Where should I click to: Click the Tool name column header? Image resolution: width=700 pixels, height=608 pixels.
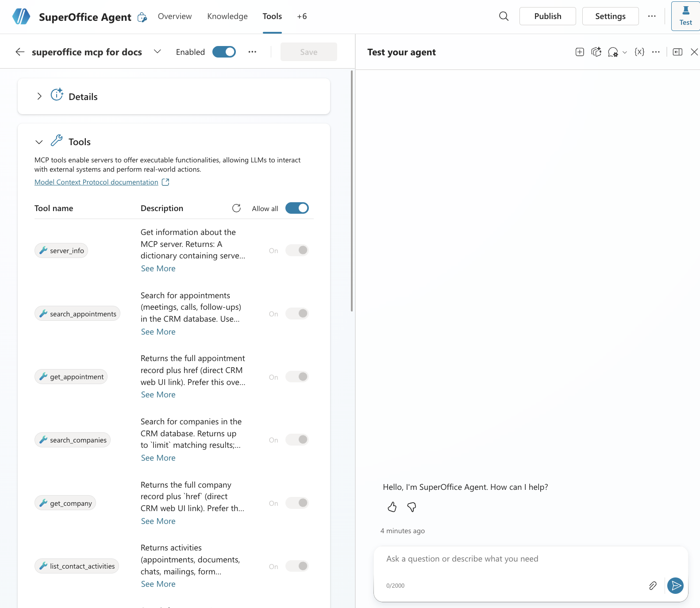54,208
